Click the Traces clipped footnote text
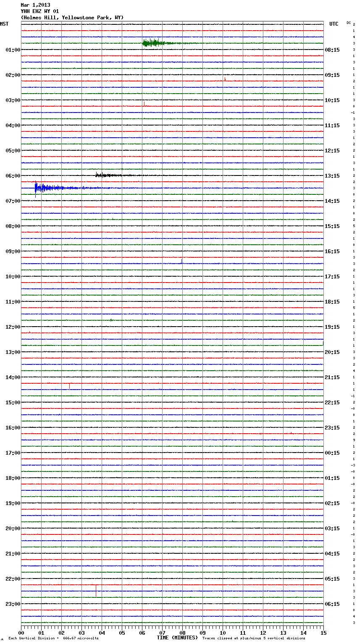Screen dimensions: 357x644 point(254,638)
